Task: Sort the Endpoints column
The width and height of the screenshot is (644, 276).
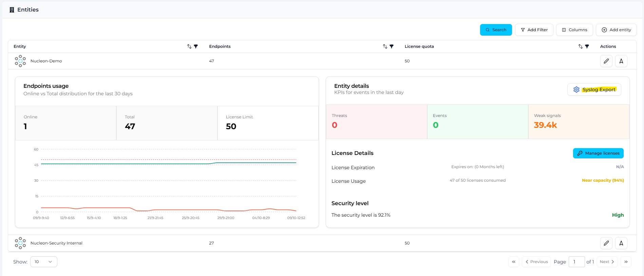Action: point(385,46)
